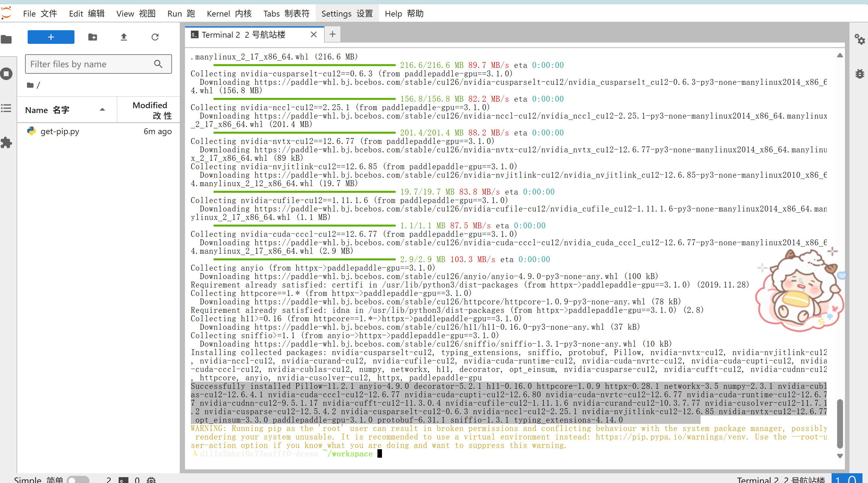Open the Tabs menu
Image resolution: width=868 pixels, height=483 pixels.
(286, 14)
